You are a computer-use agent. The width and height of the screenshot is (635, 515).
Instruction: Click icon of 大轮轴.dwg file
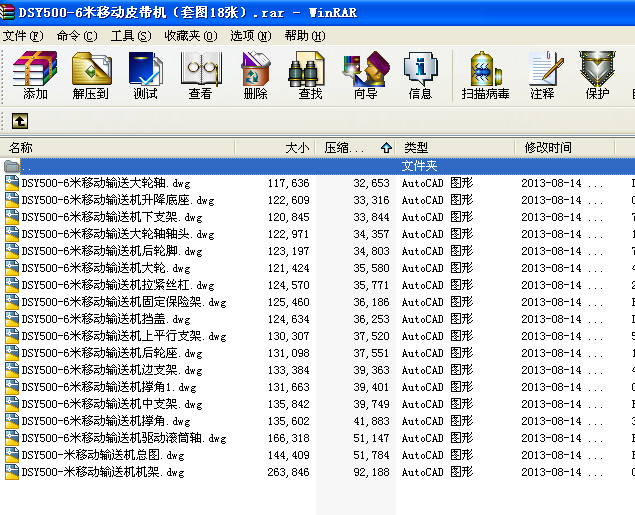(x=12, y=183)
